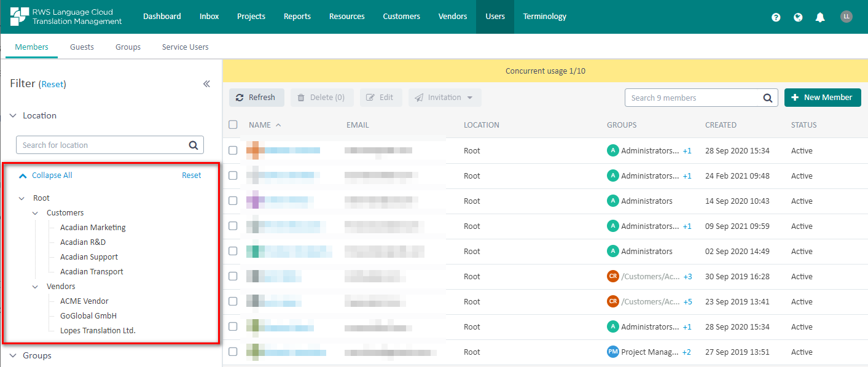The height and width of the screenshot is (367, 868).
Task: Select the Members tab
Action: tap(32, 47)
